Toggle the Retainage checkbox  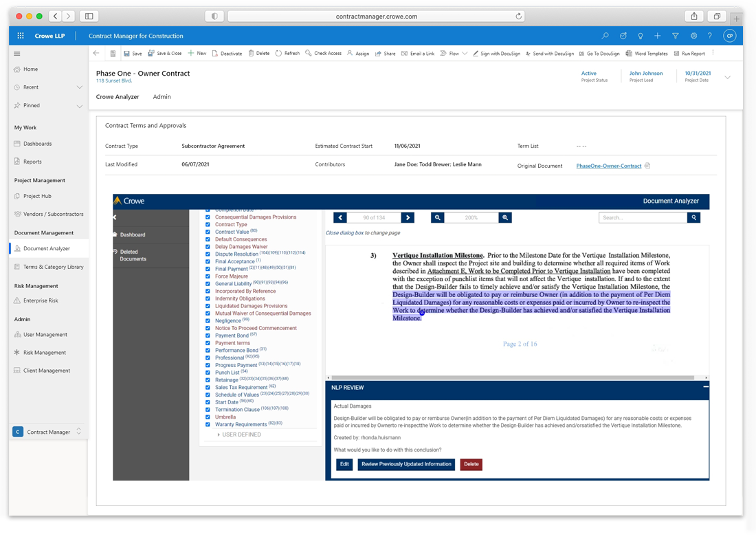point(208,379)
